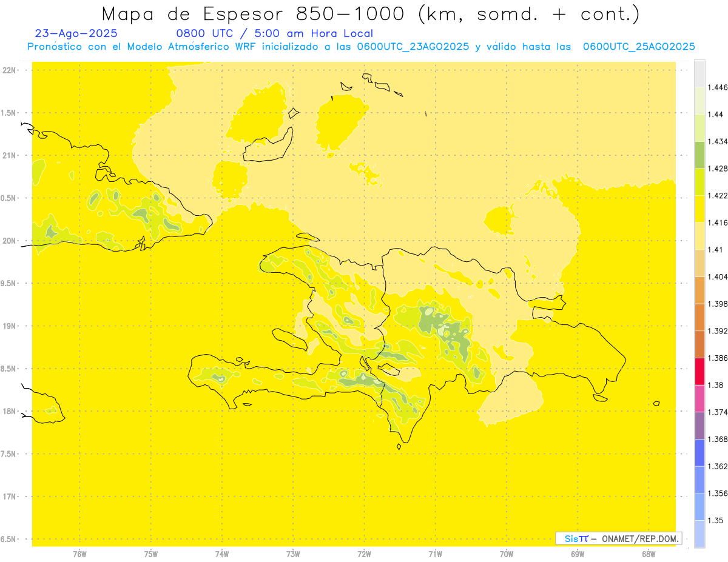
Task: Click the '73W' longitude label
Action: pyautogui.click(x=294, y=554)
